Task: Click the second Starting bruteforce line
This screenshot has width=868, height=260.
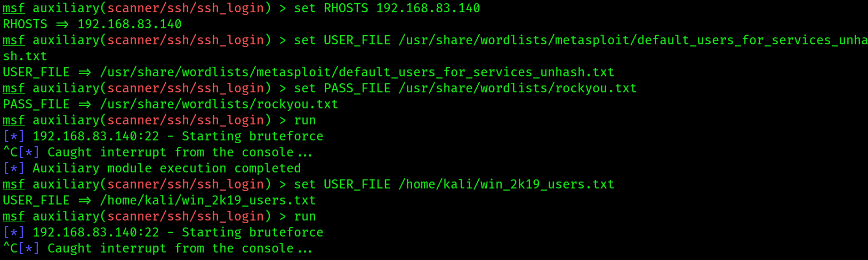Action: click(x=163, y=233)
